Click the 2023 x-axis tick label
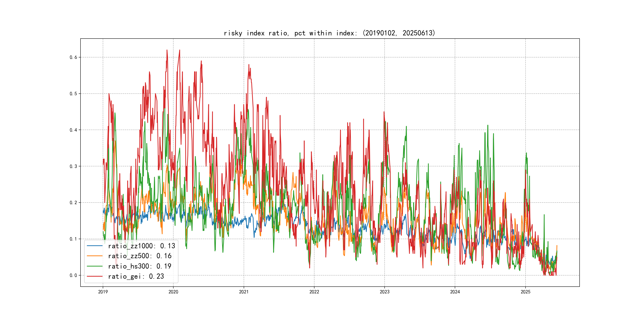The height and width of the screenshot is (322, 644). 384,292
